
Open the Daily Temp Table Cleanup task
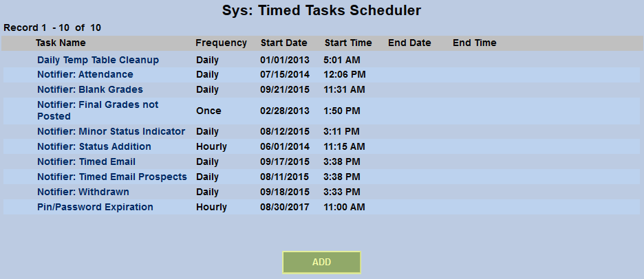pyautogui.click(x=98, y=60)
